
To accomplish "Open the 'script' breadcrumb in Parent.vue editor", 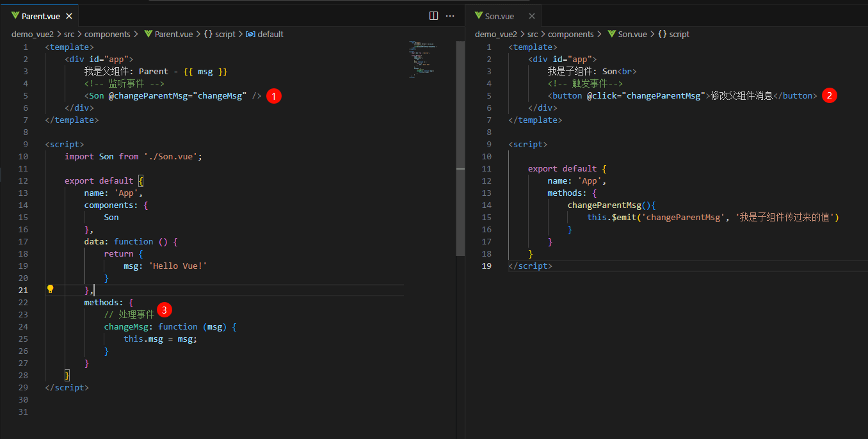I will coord(225,35).
